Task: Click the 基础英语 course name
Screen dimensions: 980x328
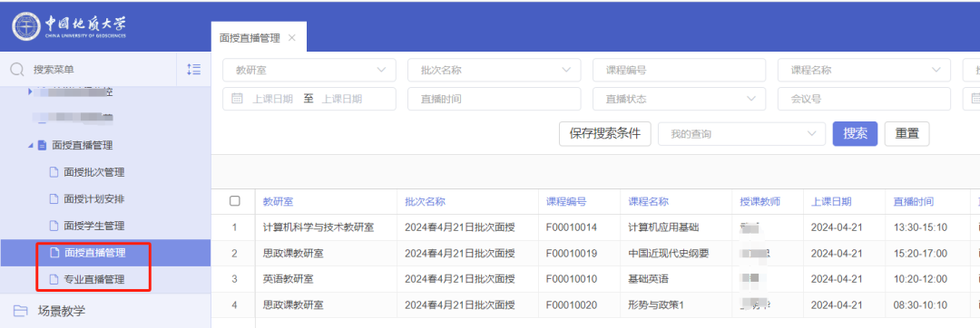Action: click(648, 279)
